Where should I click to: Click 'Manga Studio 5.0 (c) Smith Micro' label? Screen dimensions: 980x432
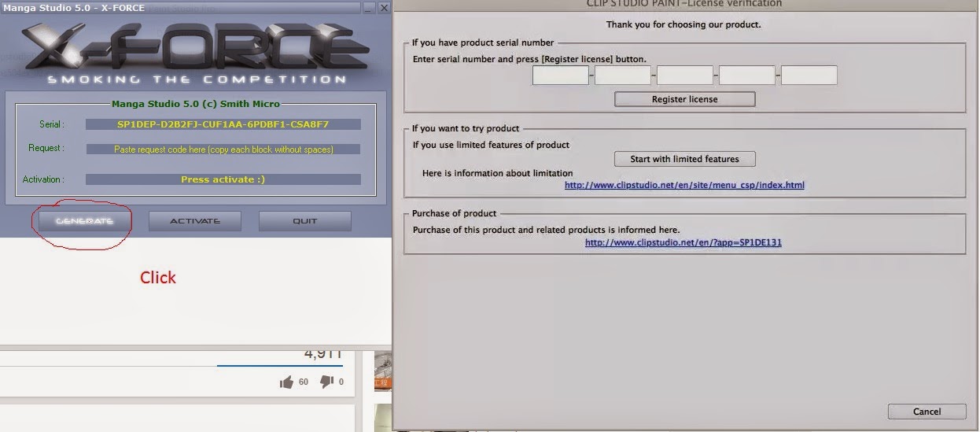(x=196, y=103)
